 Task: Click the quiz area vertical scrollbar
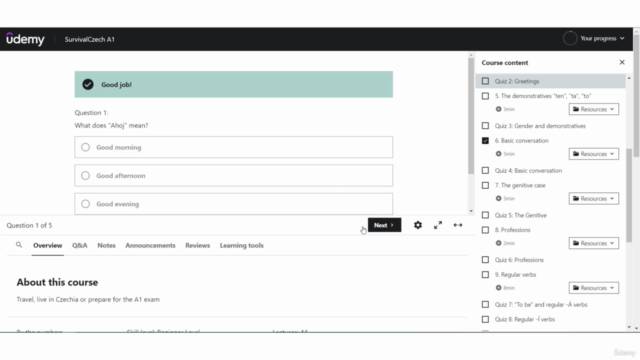[471, 116]
